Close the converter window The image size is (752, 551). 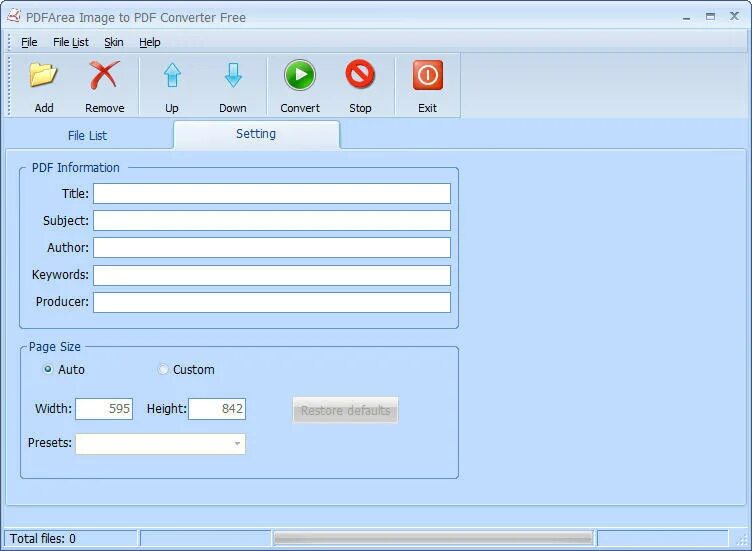pos(734,16)
